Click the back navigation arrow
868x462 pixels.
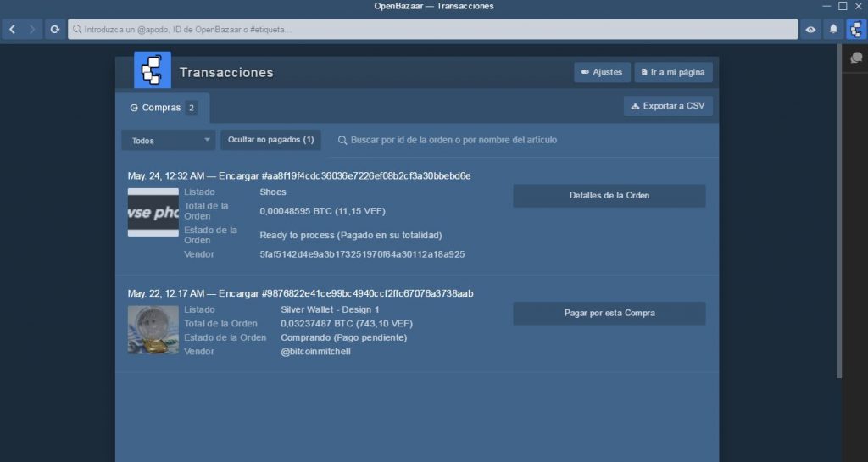(x=12, y=29)
